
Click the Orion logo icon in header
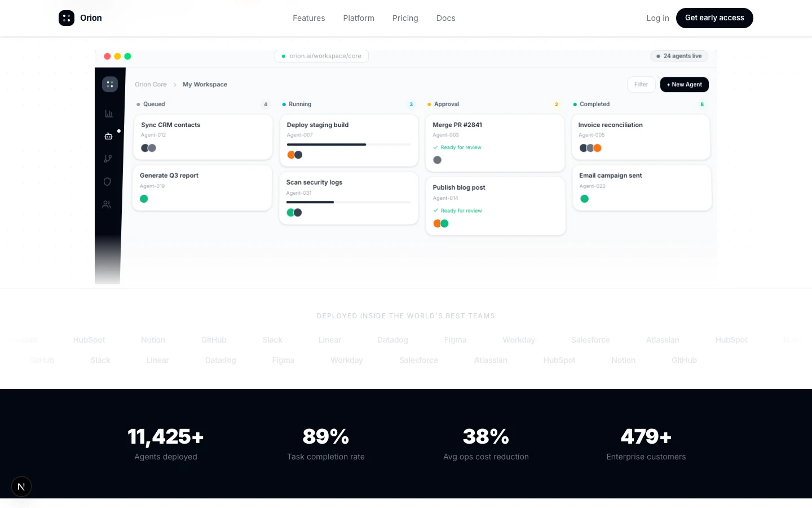67,18
